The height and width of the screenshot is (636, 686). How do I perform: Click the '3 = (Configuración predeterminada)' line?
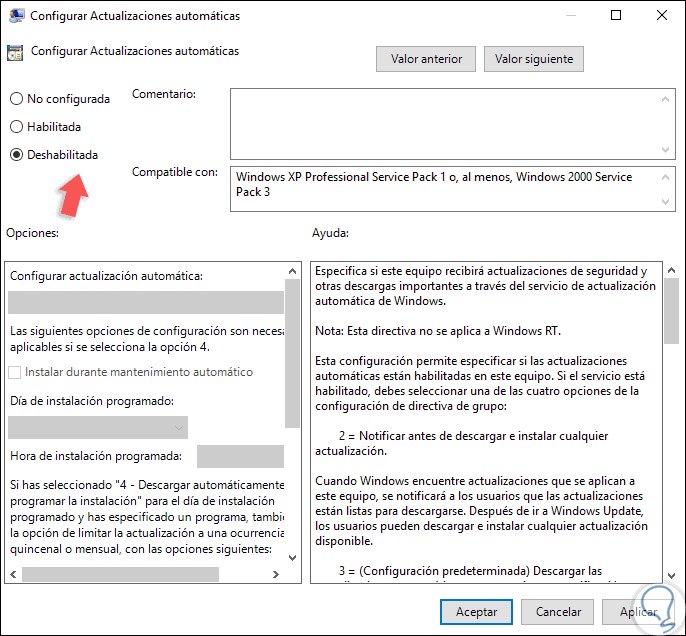470,571
